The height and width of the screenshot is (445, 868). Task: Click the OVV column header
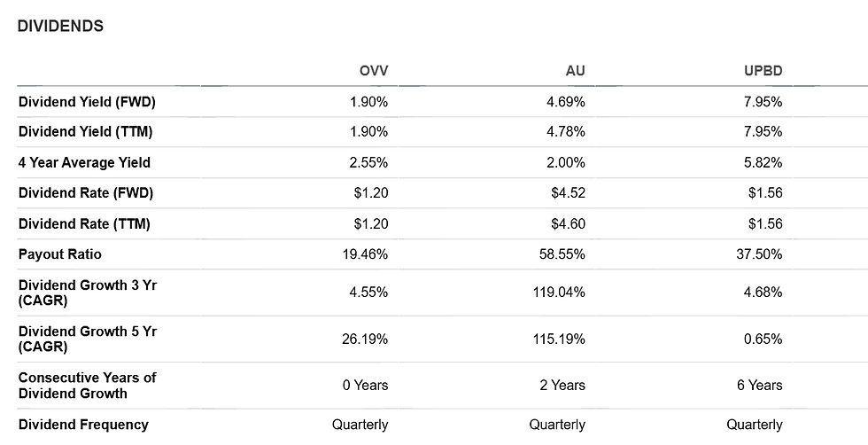(374, 71)
